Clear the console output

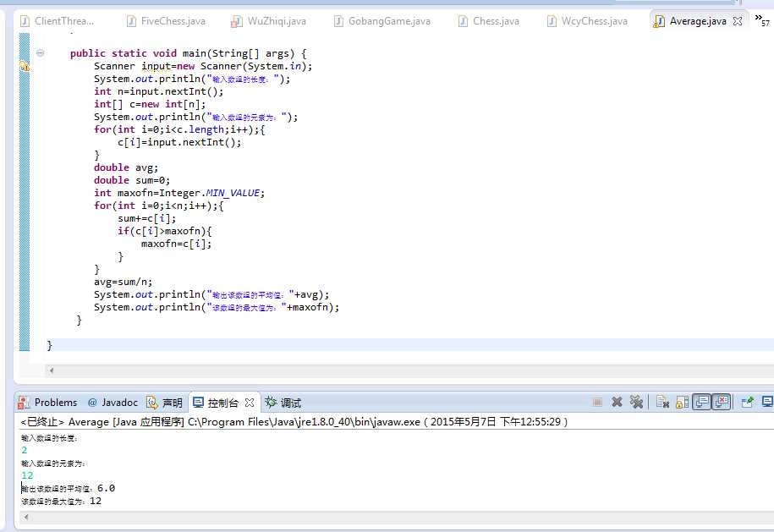662,403
